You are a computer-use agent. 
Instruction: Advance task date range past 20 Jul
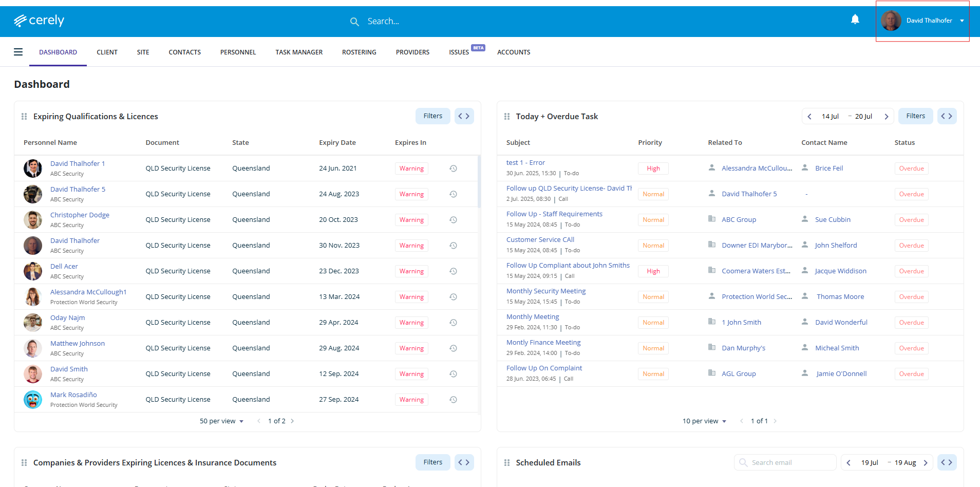[887, 117]
